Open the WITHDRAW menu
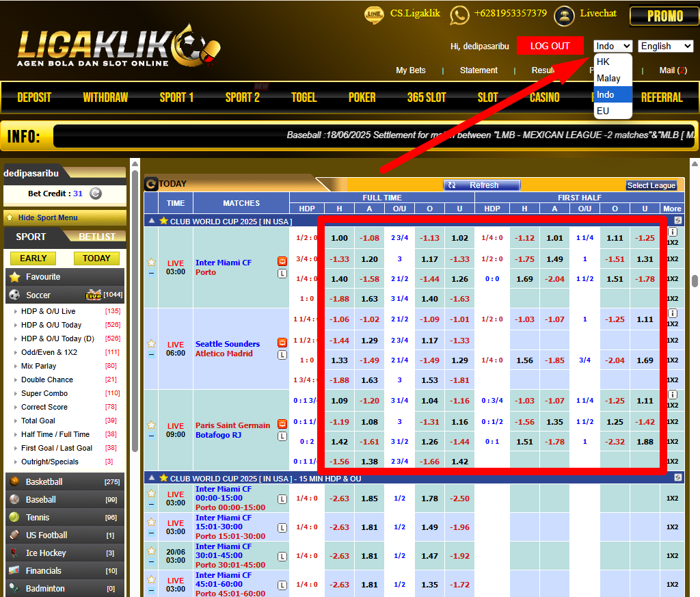The image size is (700, 597). [105, 97]
